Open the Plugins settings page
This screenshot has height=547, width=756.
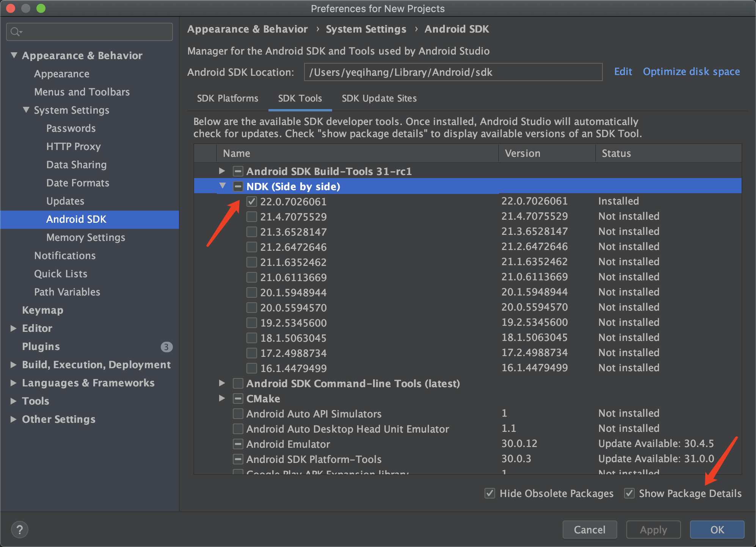(x=41, y=347)
